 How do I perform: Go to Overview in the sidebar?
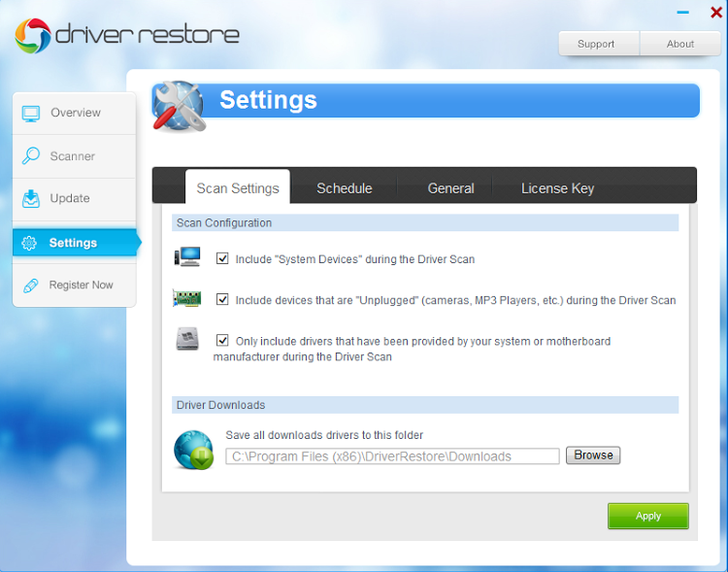coord(75,113)
